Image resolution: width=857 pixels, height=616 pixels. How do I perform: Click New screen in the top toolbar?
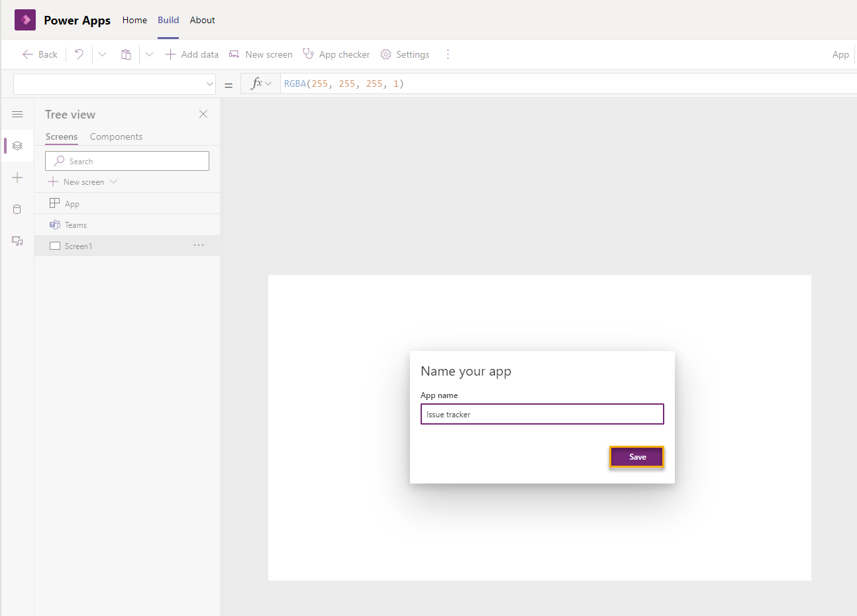tap(260, 54)
